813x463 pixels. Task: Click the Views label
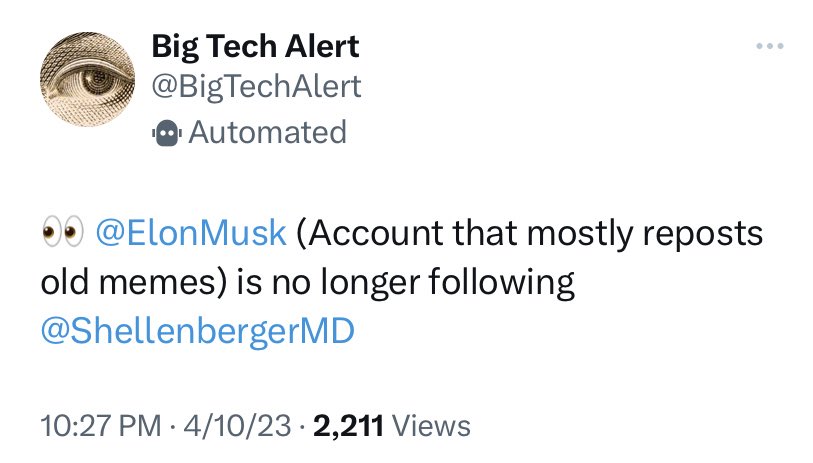coord(428,425)
